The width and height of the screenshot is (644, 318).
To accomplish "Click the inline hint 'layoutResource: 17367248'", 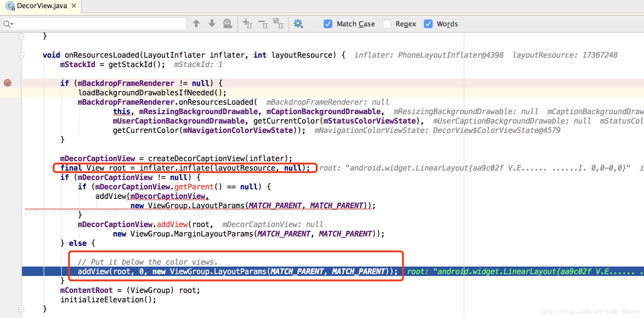I will click(x=565, y=55).
